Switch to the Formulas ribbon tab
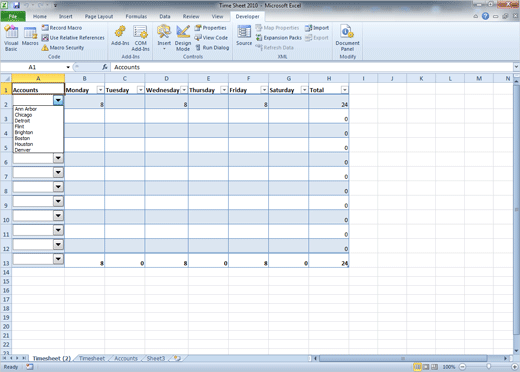 click(x=136, y=16)
